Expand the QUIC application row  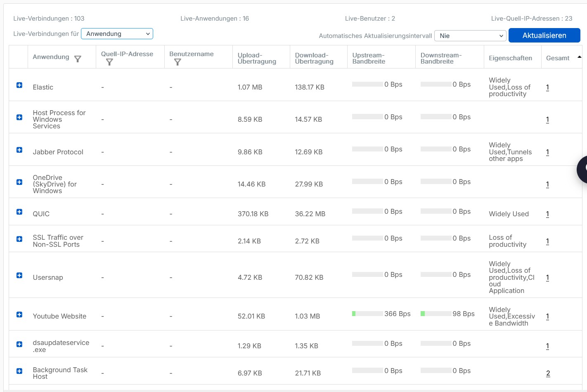point(19,212)
